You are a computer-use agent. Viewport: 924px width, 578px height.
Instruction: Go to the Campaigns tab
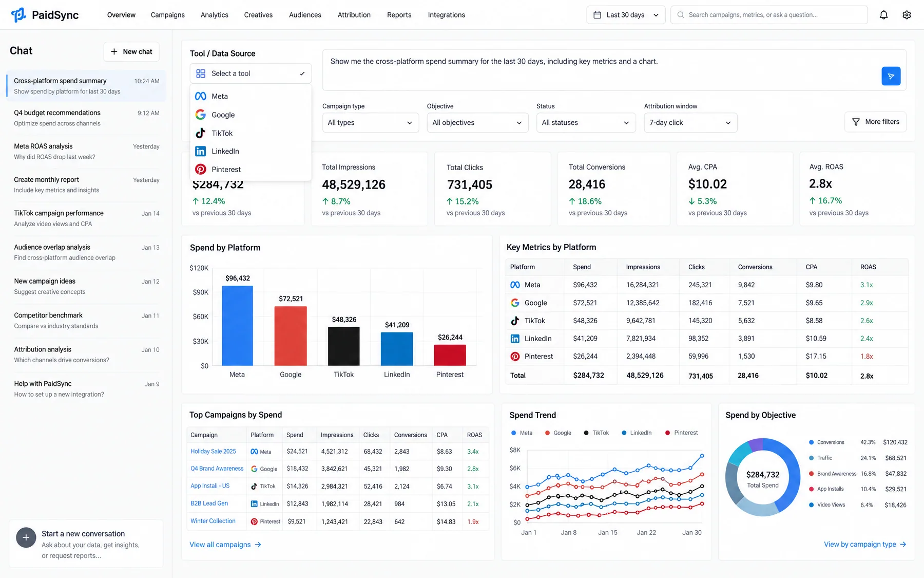click(x=167, y=15)
